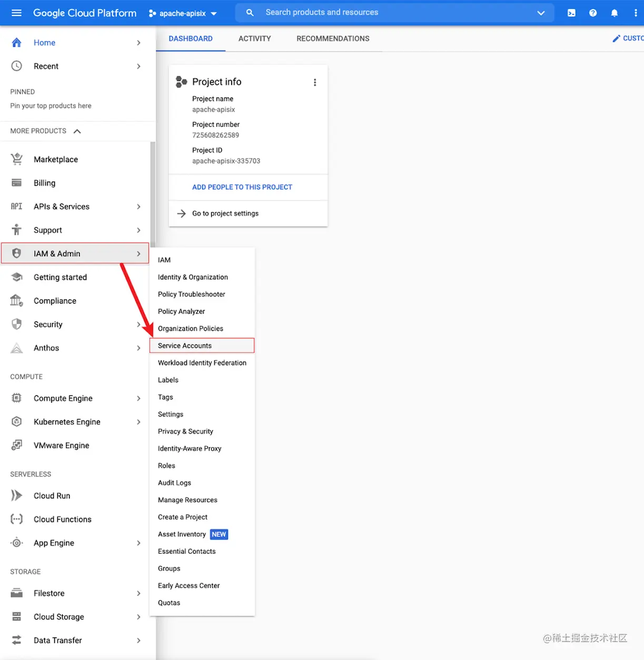The height and width of the screenshot is (660, 644).
Task: Select Quotas submenu item
Action: coord(202,603)
